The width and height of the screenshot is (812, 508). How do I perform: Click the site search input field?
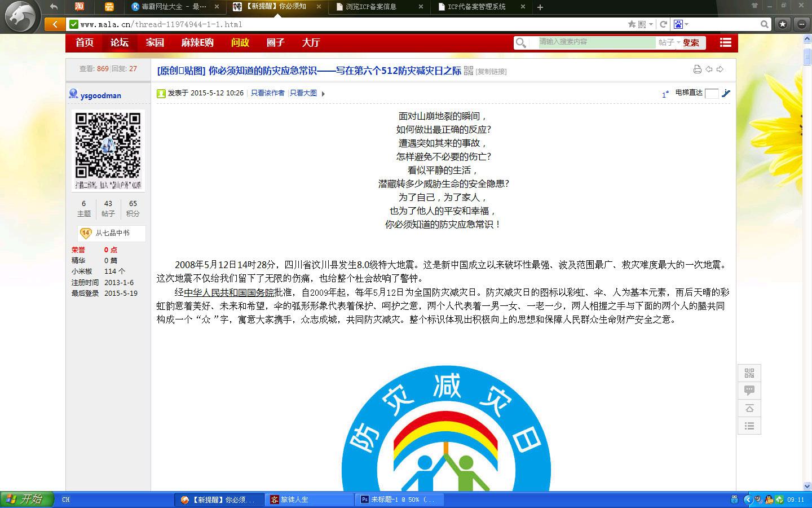597,42
